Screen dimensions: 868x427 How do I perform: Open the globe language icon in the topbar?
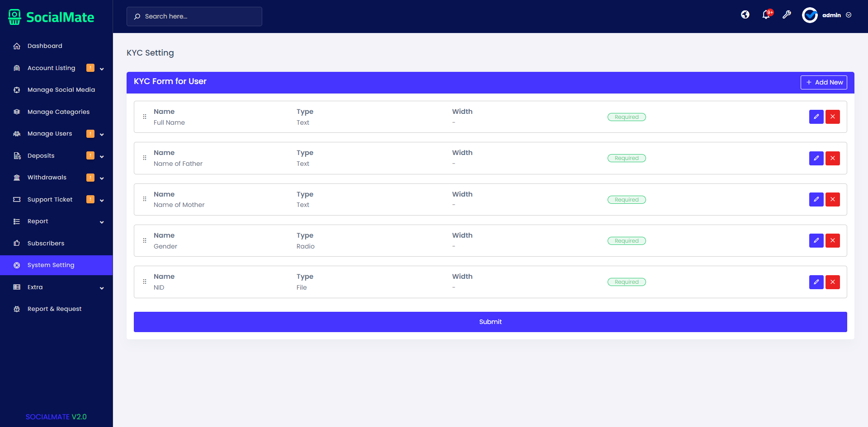pyautogui.click(x=745, y=14)
